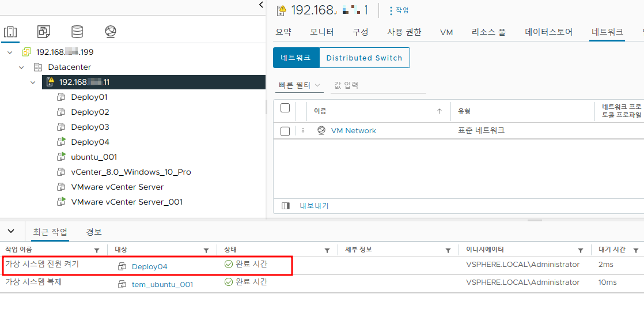This screenshot has height=328, width=644.
Task: Open the 사용 권한 tab
Action: pos(404,32)
